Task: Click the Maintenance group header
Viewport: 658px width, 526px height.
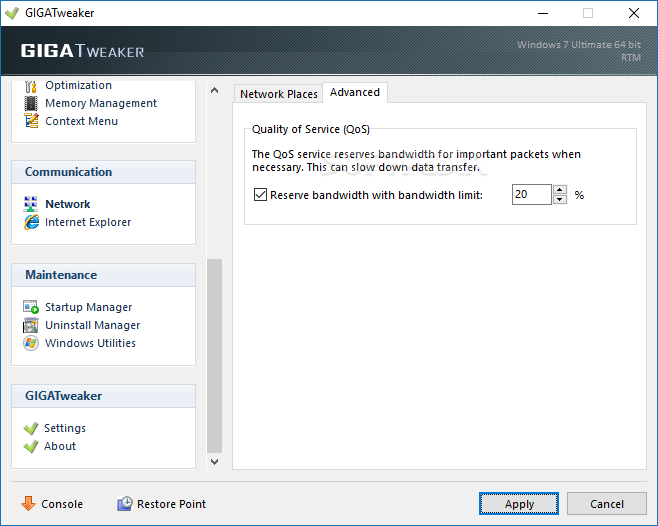Action: pos(103,275)
